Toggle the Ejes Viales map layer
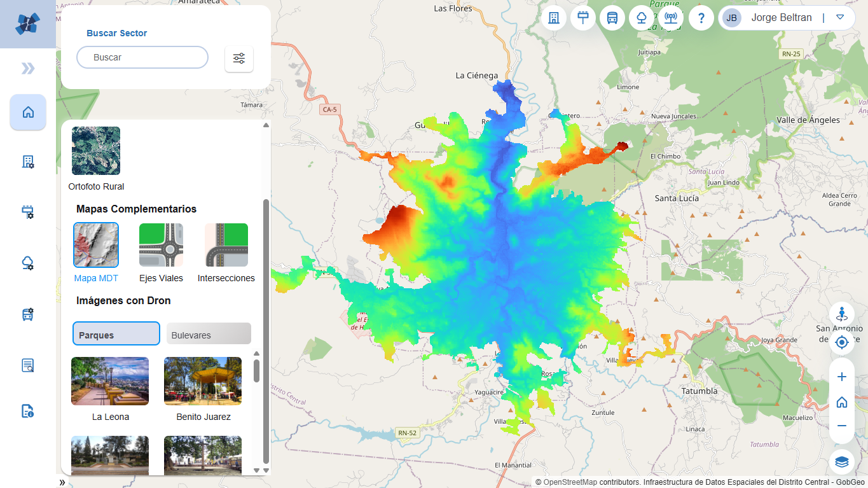868x488 pixels. click(161, 245)
